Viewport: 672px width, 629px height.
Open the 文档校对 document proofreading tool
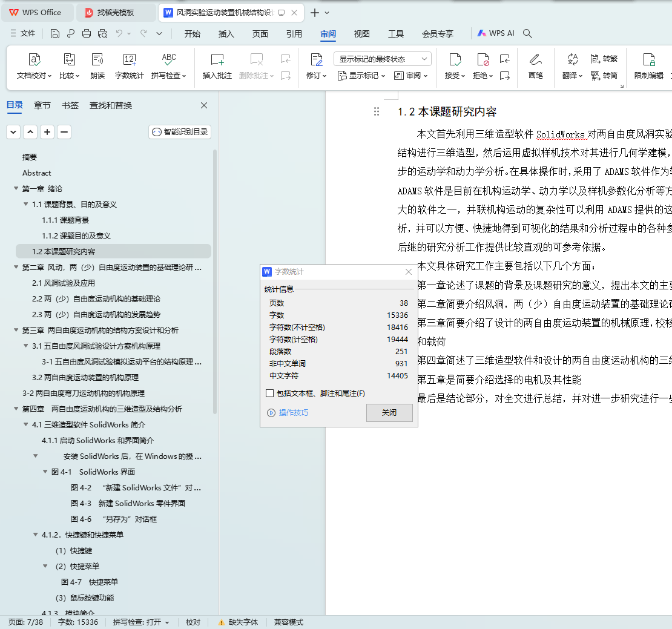pos(34,67)
